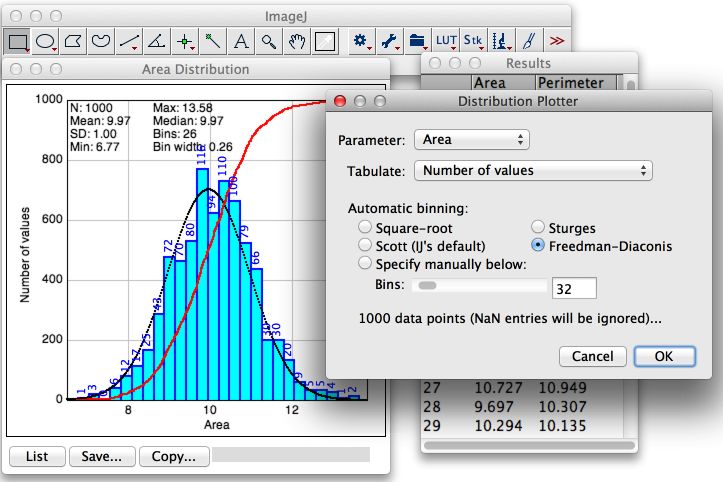This screenshot has width=723, height=482.
Task: Select the Freehand selection tool
Action: point(101,42)
